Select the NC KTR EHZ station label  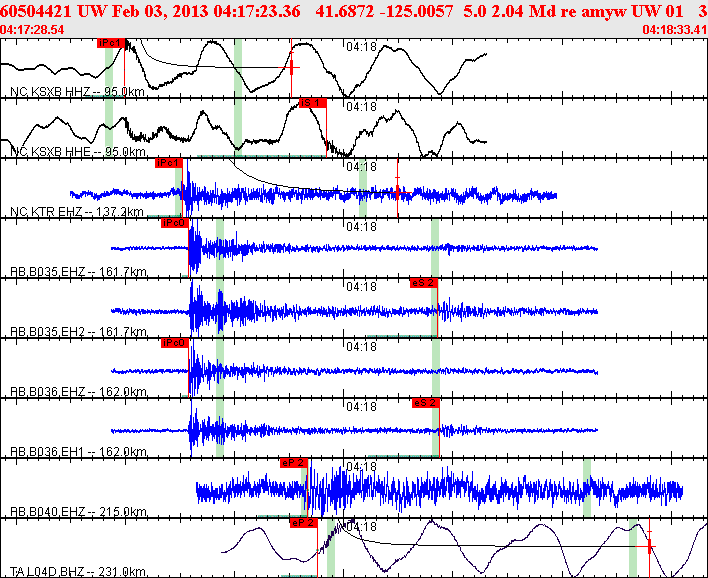pos(77,211)
